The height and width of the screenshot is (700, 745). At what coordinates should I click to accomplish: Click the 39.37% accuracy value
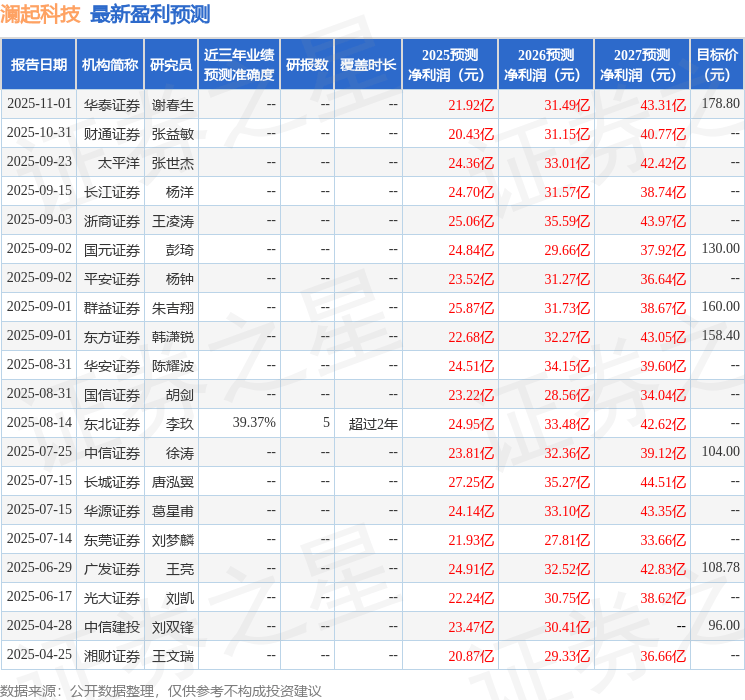[254, 422]
